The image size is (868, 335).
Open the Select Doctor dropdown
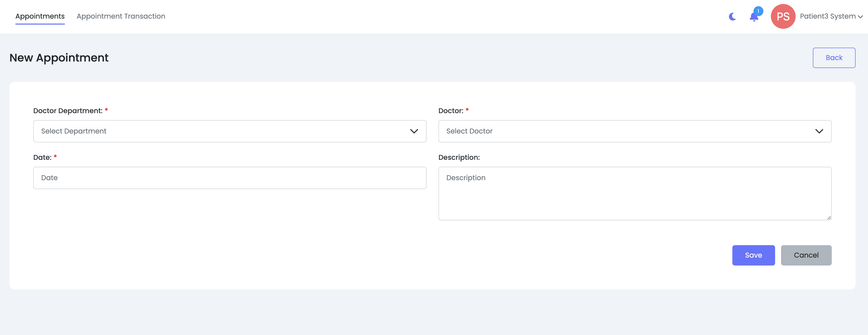click(x=634, y=131)
